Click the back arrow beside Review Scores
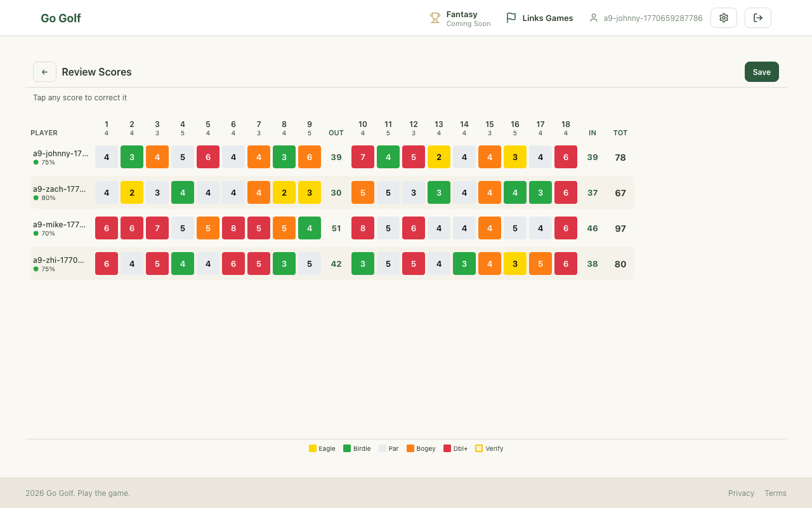 click(44, 72)
